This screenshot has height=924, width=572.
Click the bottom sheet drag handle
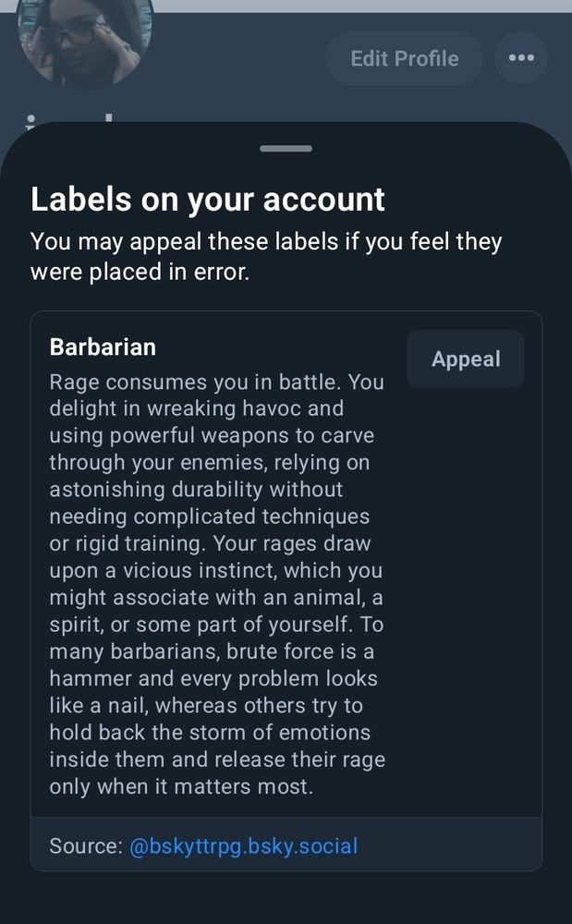pos(286,148)
